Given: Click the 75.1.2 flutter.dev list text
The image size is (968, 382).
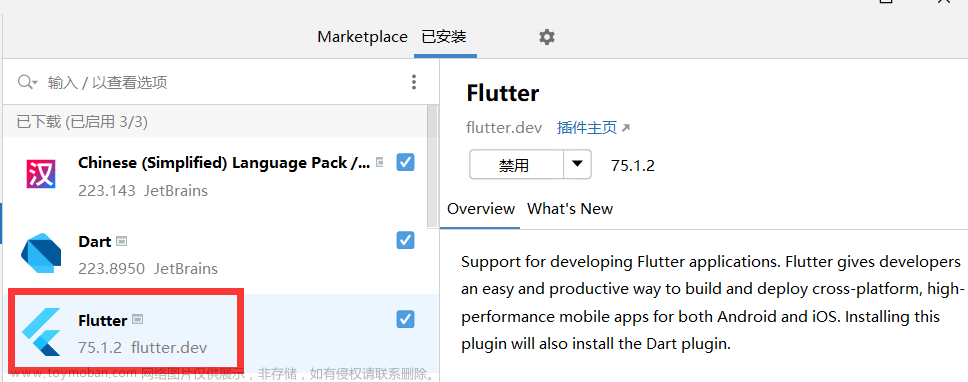Looking at the screenshot, I should [x=143, y=347].
